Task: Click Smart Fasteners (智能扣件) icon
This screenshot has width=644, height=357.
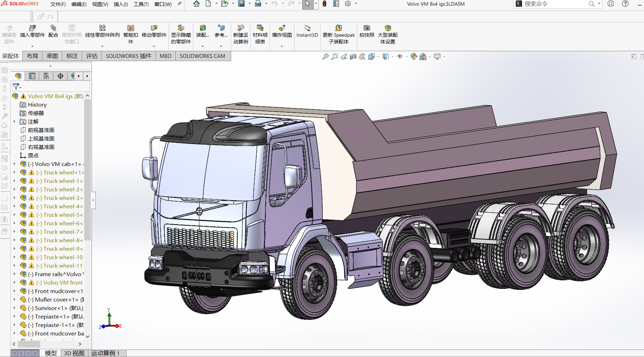Action: (130, 28)
